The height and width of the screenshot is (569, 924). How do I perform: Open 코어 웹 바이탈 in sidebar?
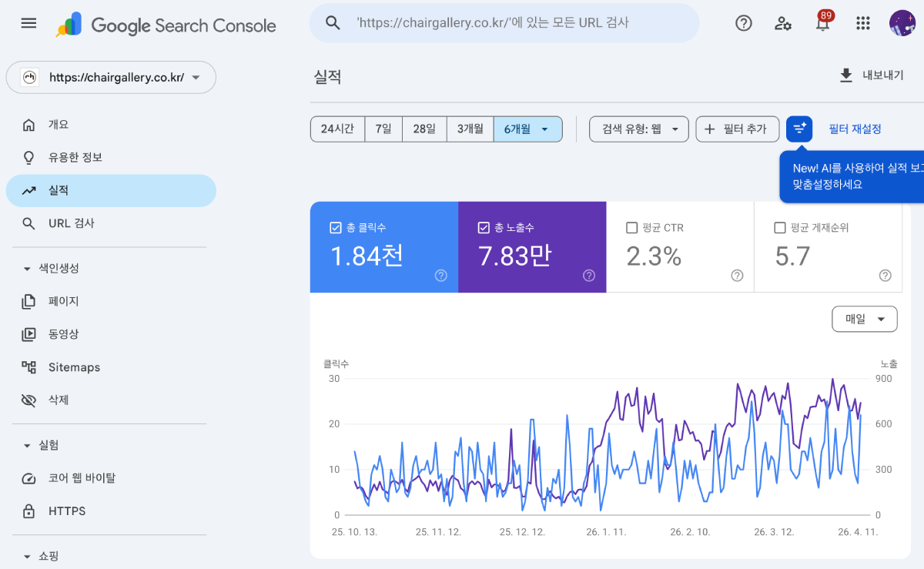click(111, 478)
